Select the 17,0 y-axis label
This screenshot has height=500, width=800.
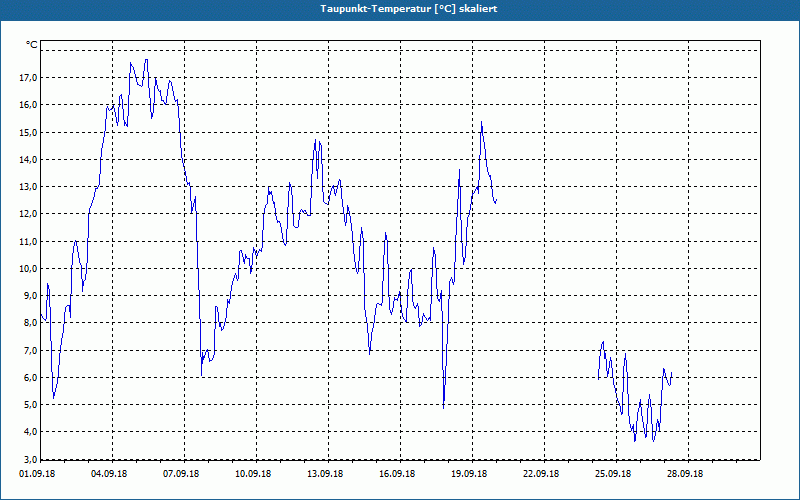28,78
